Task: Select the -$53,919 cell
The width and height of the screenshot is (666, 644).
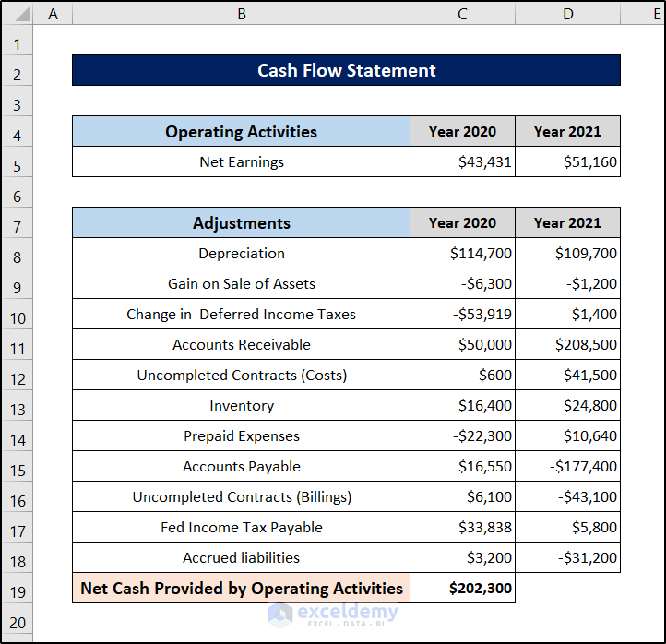Action: 462,314
